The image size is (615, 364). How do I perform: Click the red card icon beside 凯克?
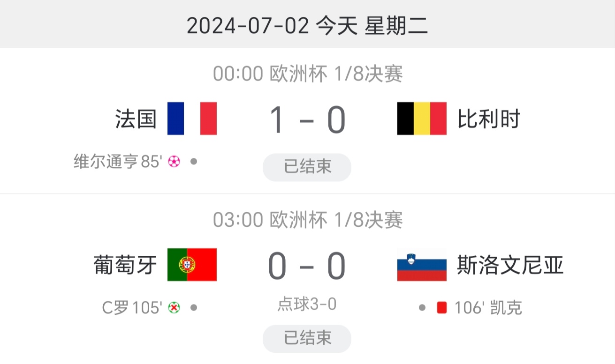coord(441,308)
